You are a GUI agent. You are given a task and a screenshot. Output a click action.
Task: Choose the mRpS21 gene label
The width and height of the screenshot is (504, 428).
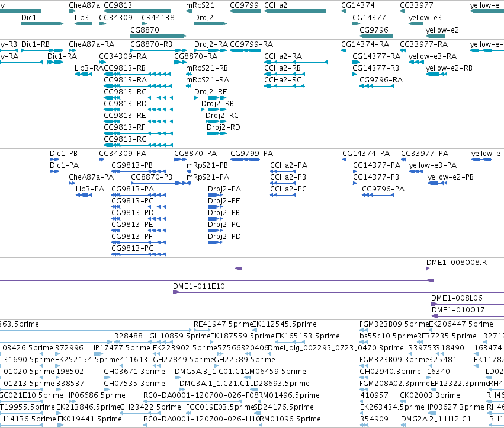click(200, 5)
